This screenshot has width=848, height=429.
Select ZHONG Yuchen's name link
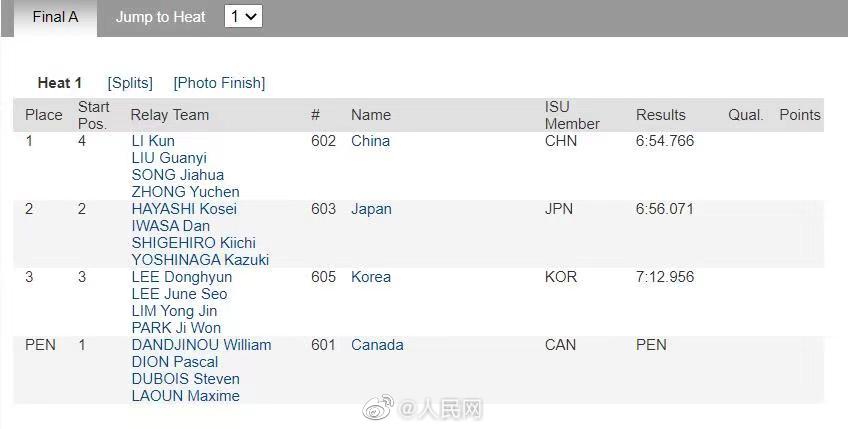click(x=185, y=192)
